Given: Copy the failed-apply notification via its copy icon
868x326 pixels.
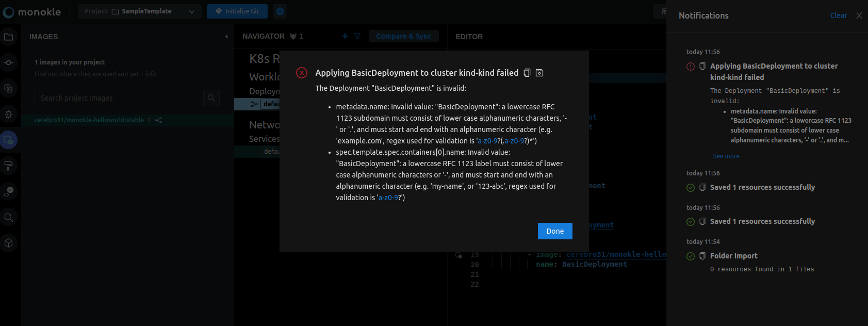Looking at the screenshot, I should click(702, 67).
